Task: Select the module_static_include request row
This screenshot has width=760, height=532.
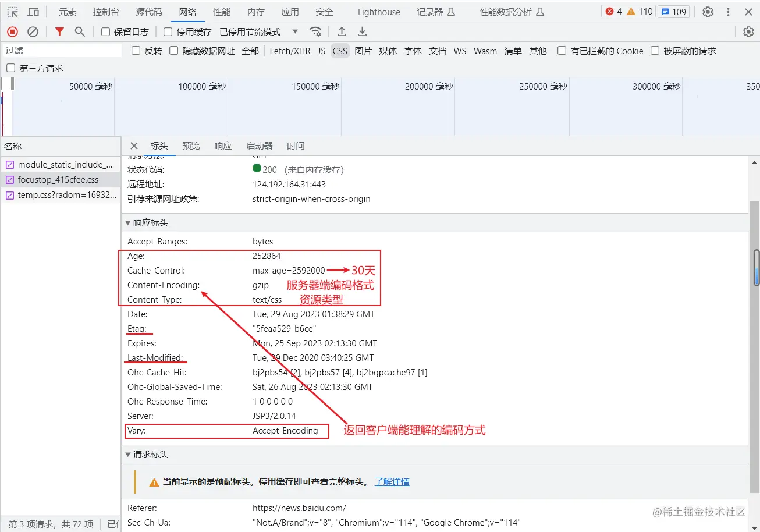Action: click(x=61, y=165)
